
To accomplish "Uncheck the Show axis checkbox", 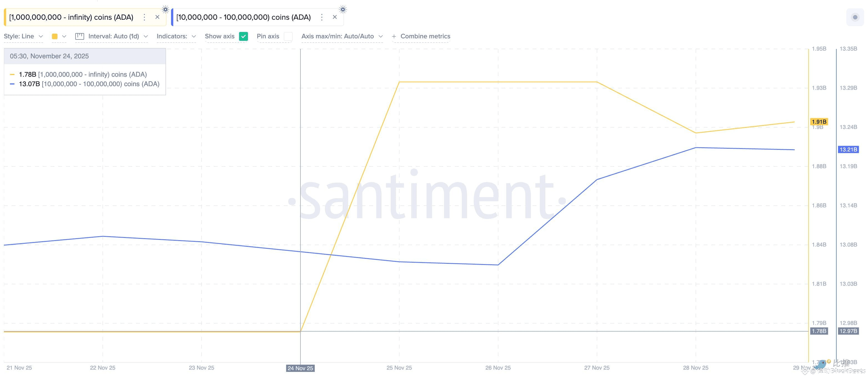I will [243, 36].
